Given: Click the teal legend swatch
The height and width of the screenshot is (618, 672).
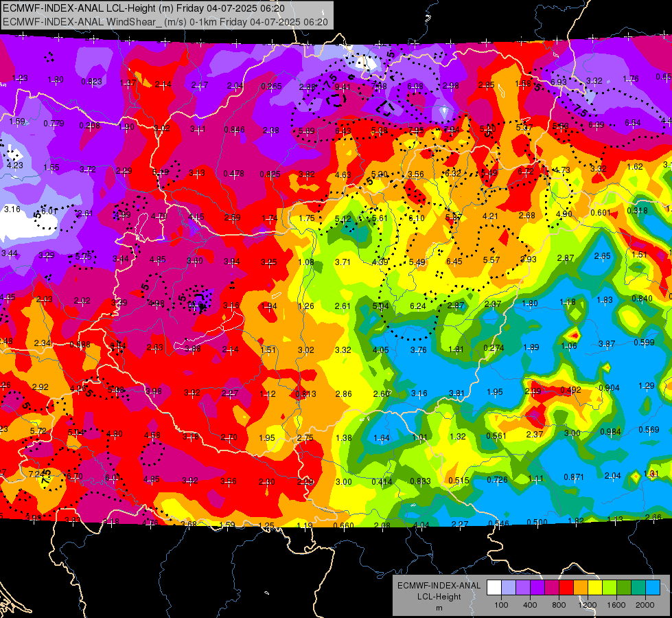Looking at the screenshot, I should pos(638,588).
